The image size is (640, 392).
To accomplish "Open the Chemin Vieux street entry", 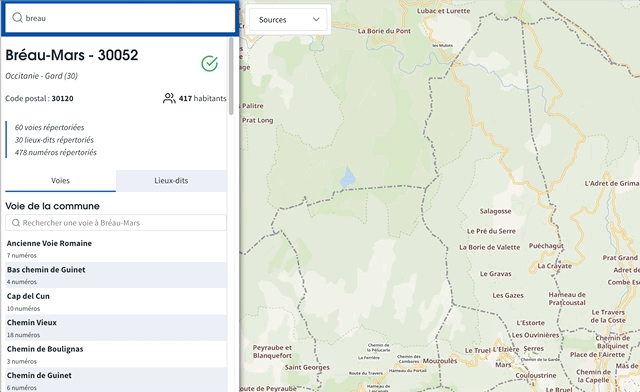I will tap(116, 328).
